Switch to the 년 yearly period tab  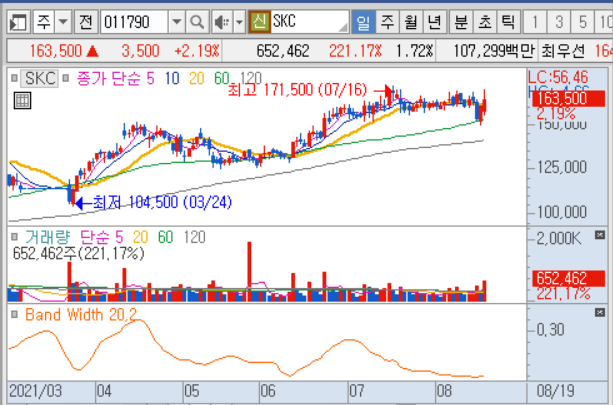(434, 22)
